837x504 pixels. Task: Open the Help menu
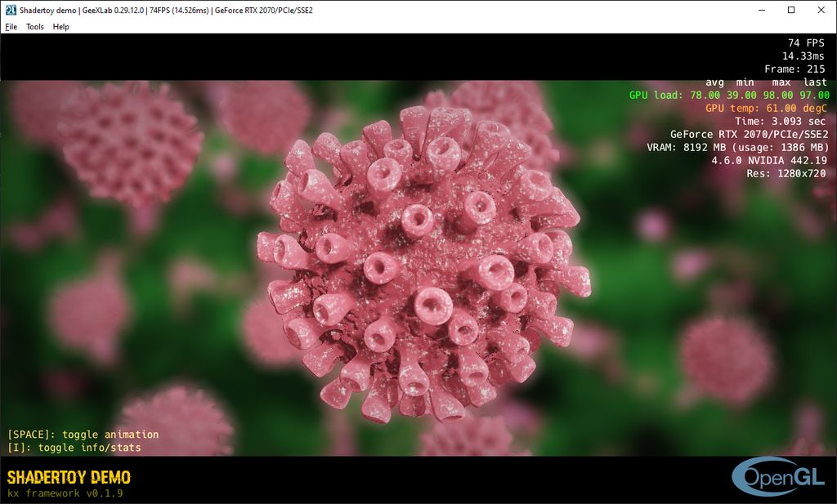[x=60, y=27]
